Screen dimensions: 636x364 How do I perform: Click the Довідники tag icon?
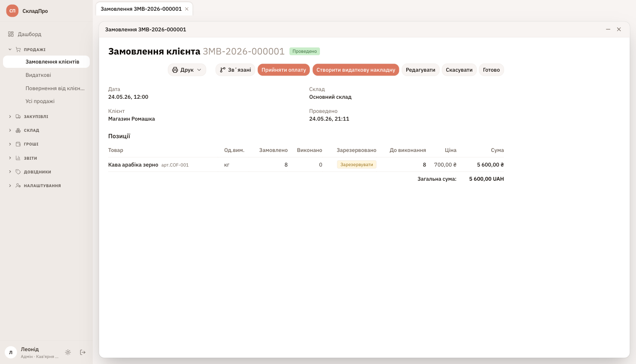click(x=18, y=172)
